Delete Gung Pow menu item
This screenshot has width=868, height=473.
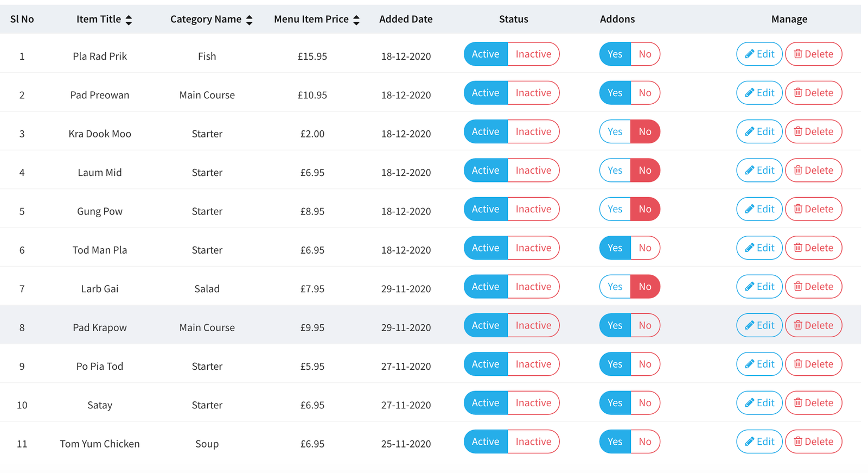pyautogui.click(x=813, y=209)
